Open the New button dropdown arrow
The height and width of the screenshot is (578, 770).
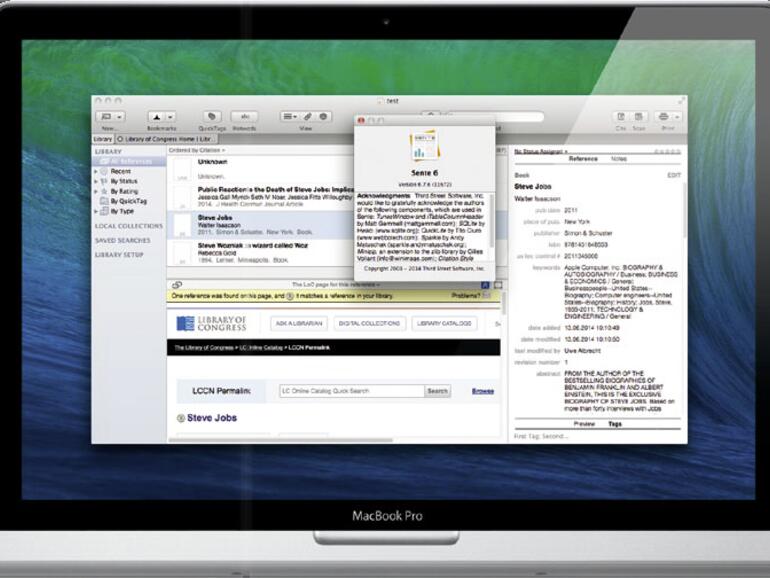pos(119,117)
